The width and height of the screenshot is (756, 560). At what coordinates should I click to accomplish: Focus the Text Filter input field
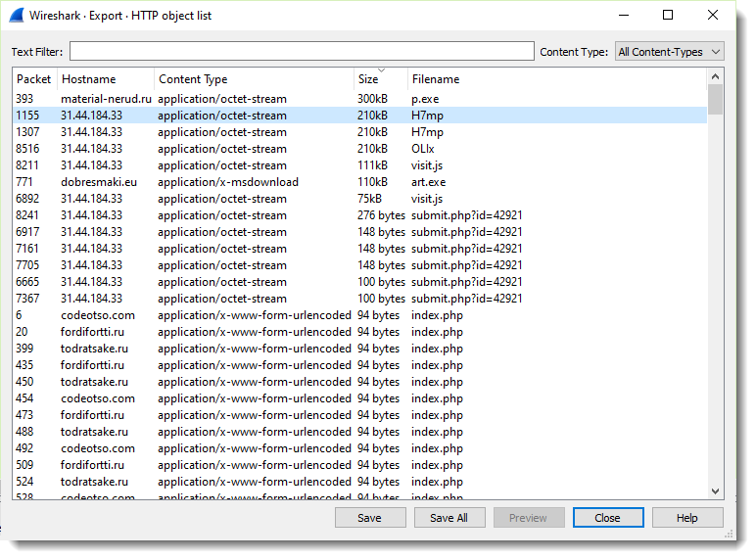302,51
